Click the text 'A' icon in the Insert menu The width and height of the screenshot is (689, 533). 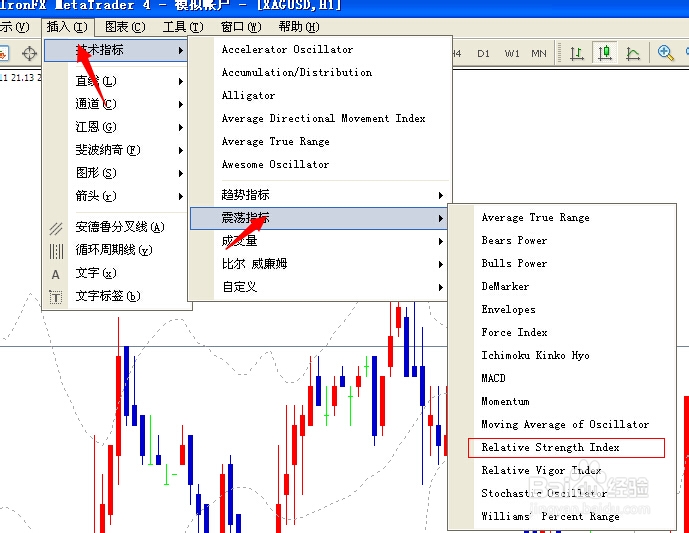pyautogui.click(x=56, y=274)
